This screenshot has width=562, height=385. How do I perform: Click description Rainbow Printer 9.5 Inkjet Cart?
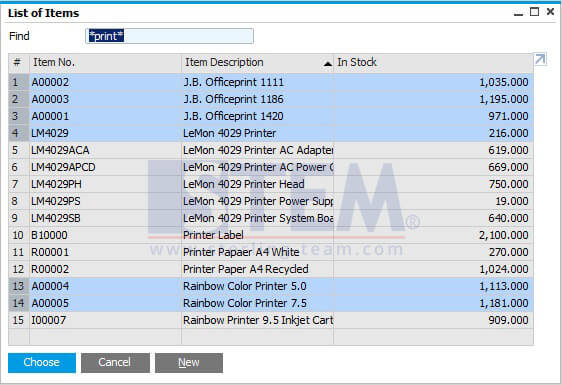[x=258, y=320]
